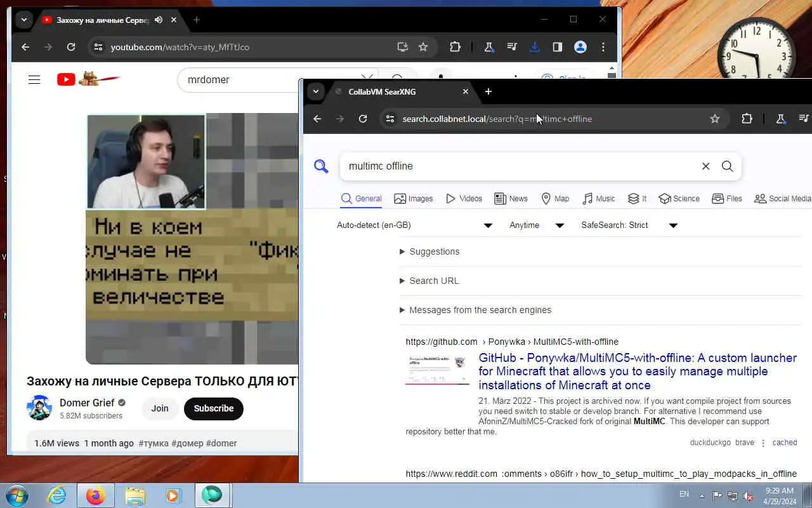This screenshot has width=812, height=508.
Task: Close the CollabVM SearXNG tab
Action: pyautogui.click(x=466, y=91)
